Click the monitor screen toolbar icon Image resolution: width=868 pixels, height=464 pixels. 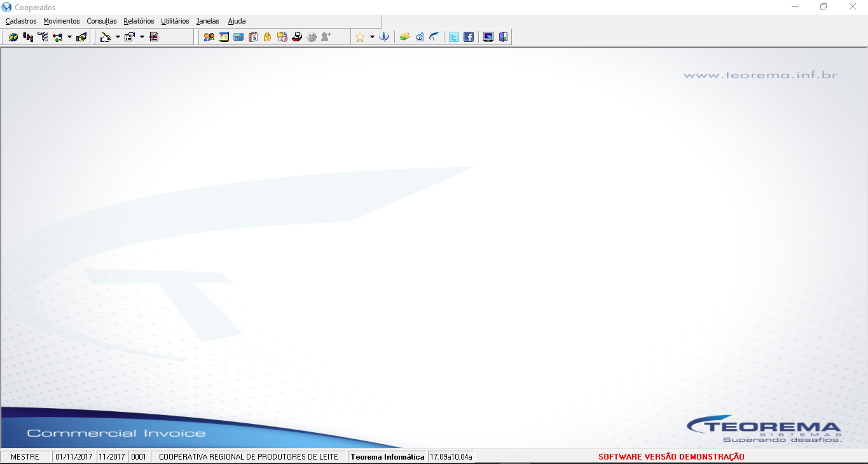[x=488, y=37]
